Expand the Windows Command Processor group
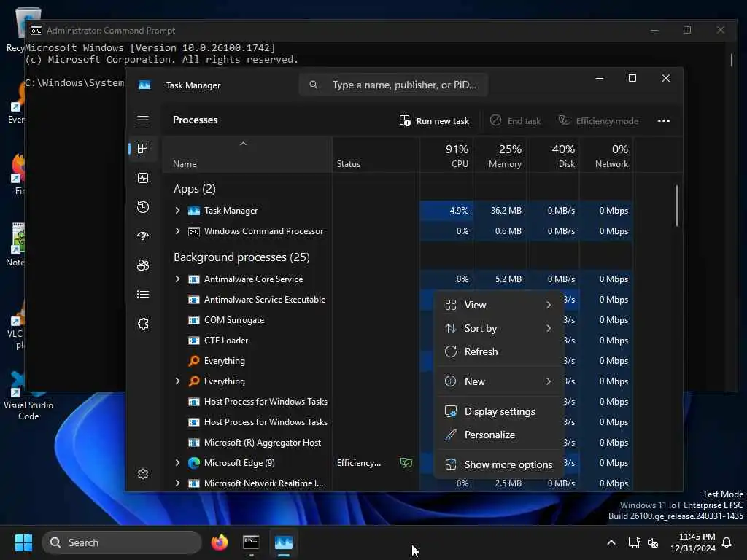747x560 pixels. point(178,231)
